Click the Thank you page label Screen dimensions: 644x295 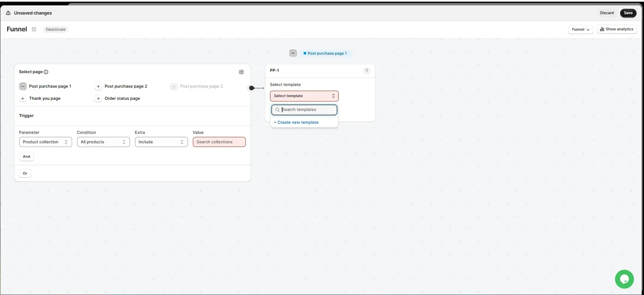click(x=45, y=98)
